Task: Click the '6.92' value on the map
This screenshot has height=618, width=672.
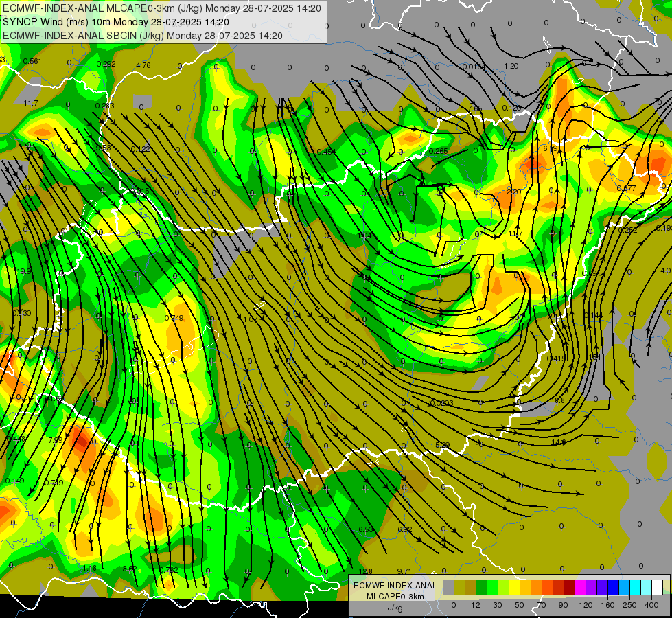Action: [404, 529]
